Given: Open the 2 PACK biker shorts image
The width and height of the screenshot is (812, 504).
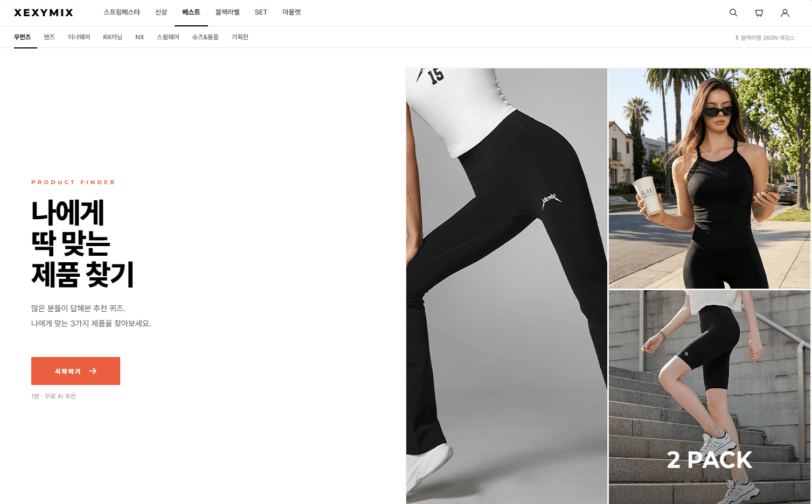Looking at the screenshot, I should [710, 397].
